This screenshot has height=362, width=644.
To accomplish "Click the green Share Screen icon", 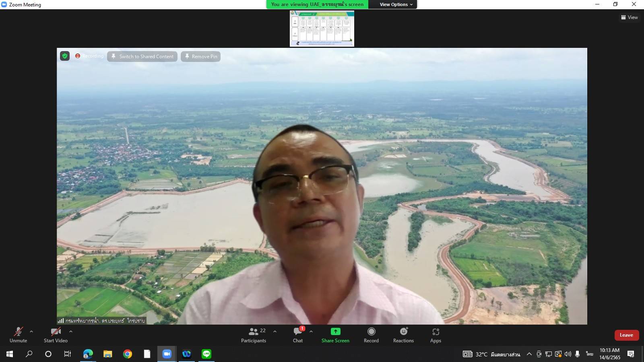I will [335, 331].
